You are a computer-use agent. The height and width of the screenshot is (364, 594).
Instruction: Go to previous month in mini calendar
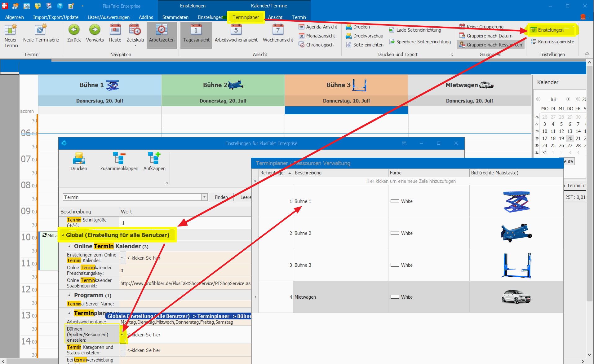[x=538, y=99]
